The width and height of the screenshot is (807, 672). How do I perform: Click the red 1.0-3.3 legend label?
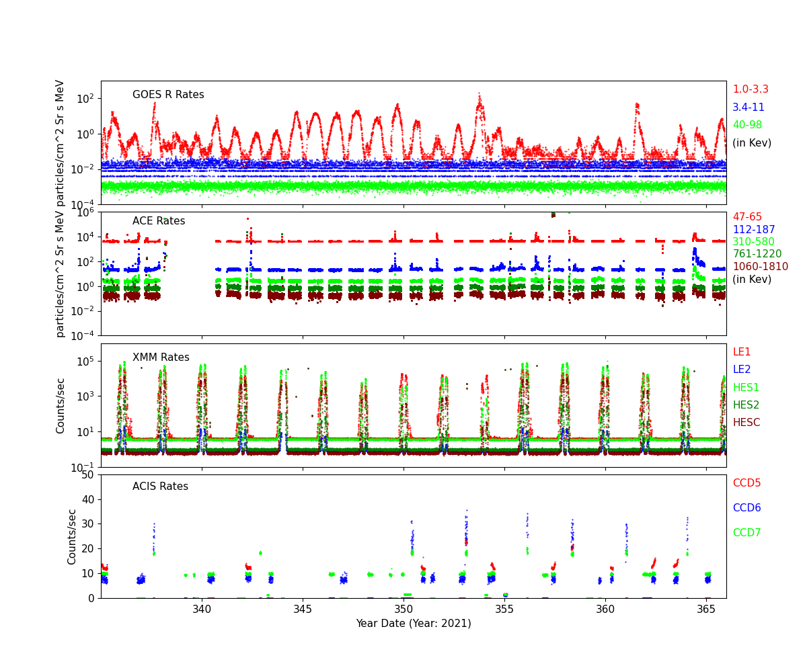point(750,89)
